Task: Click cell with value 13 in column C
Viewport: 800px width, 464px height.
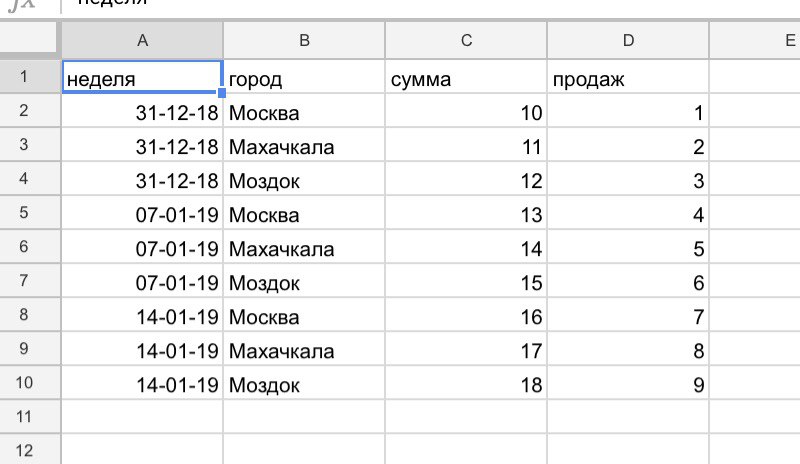Action: [x=466, y=213]
